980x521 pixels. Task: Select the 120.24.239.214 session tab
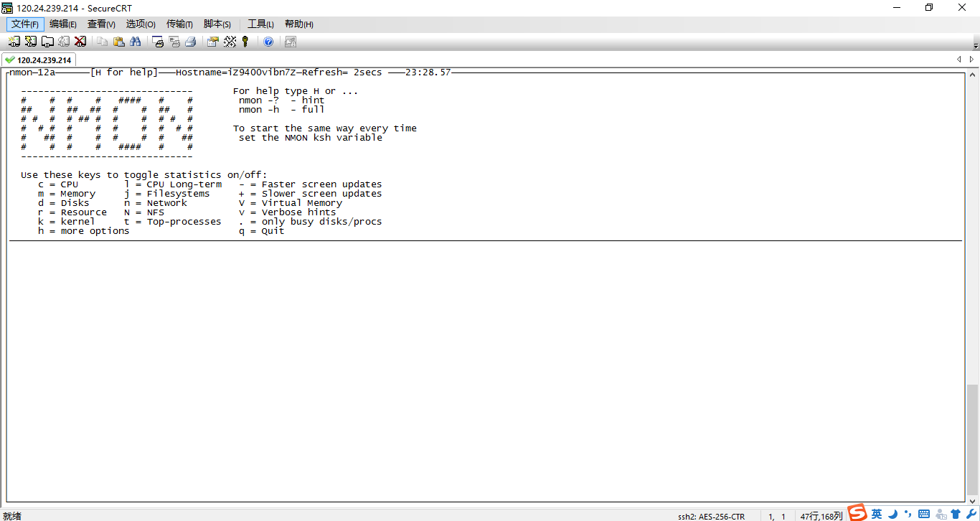pyautogui.click(x=37, y=60)
